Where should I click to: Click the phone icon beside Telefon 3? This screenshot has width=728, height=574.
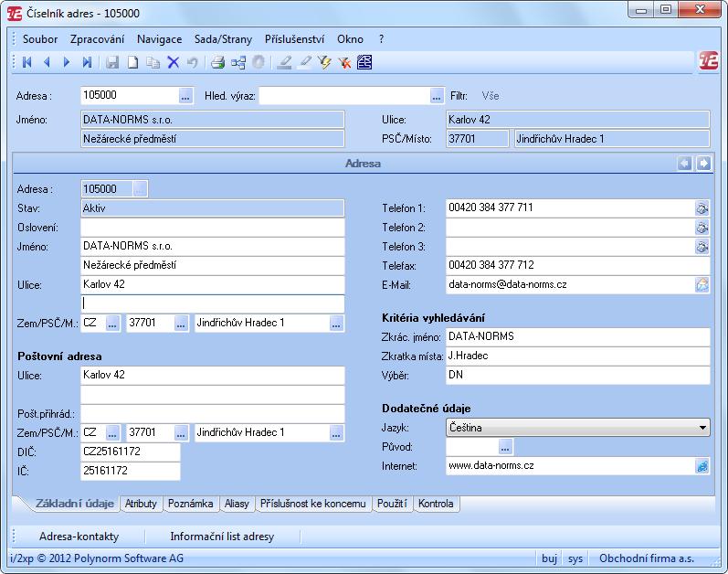(702, 247)
